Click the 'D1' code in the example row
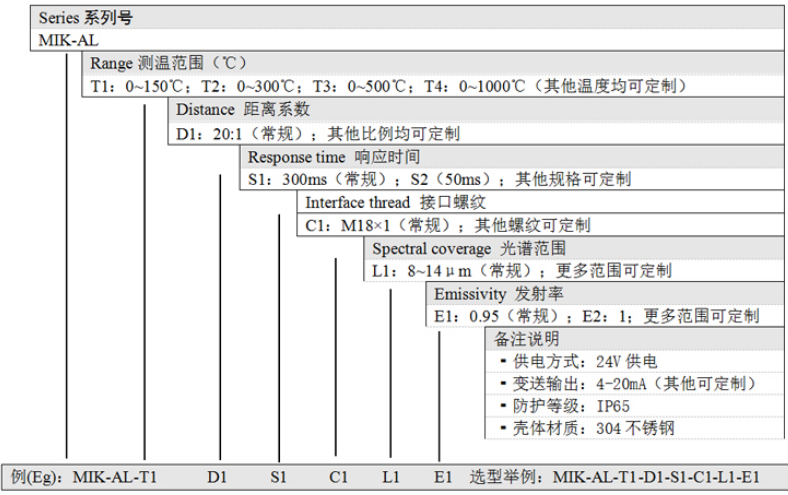788x495 pixels. pyautogui.click(x=217, y=477)
